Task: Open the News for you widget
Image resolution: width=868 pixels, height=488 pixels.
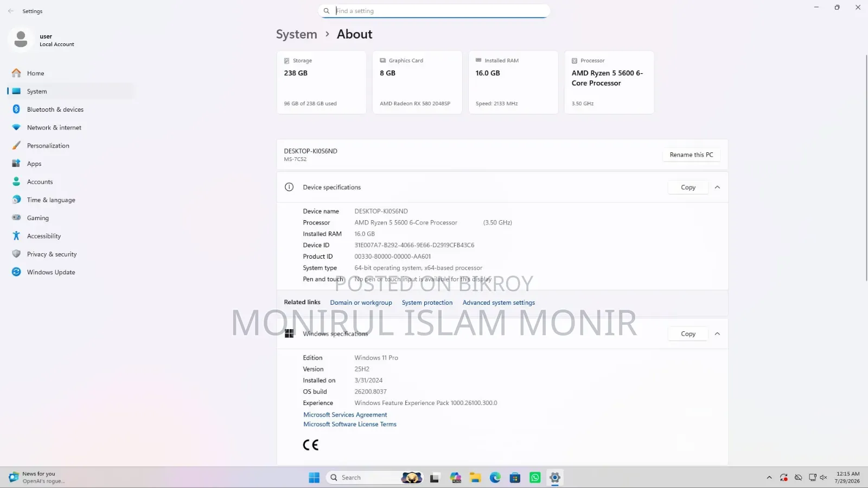Action: coord(37,478)
